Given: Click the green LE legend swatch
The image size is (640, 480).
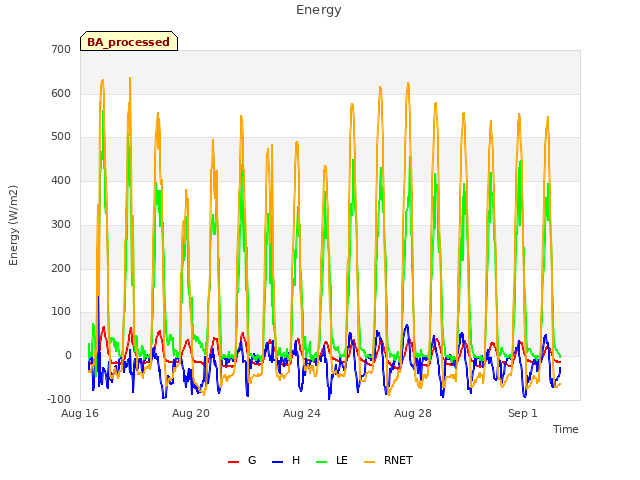Looking at the screenshot, I should pyautogui.click(x=322, y=462).
